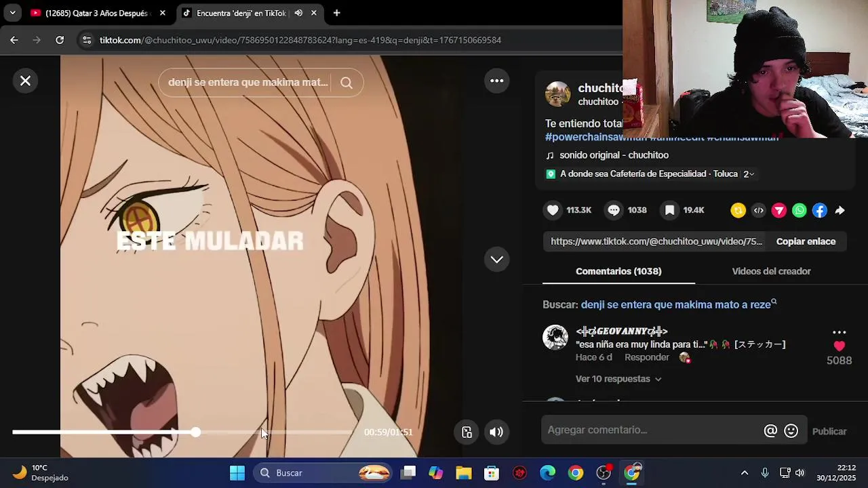Screen dimensions: 868x488
Task: Open GEOVANNY commenter's profile avatar
Action: [555, 338]
